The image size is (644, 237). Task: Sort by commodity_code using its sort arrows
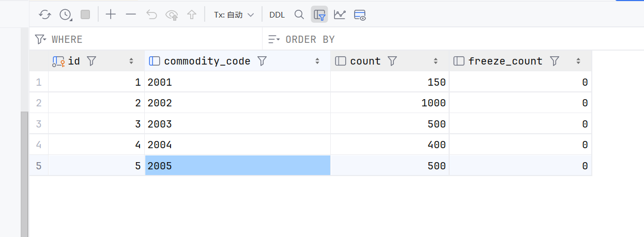(317, 61)
